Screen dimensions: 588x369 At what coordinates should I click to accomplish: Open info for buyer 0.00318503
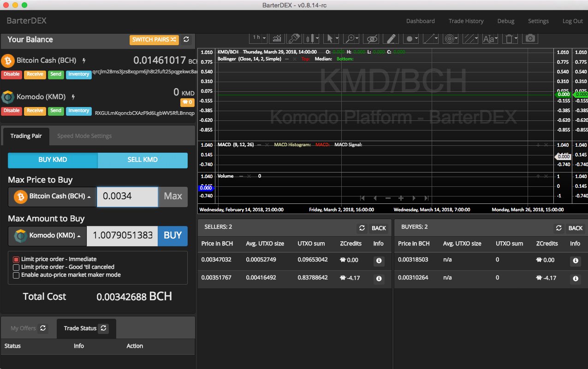point(575,261)
